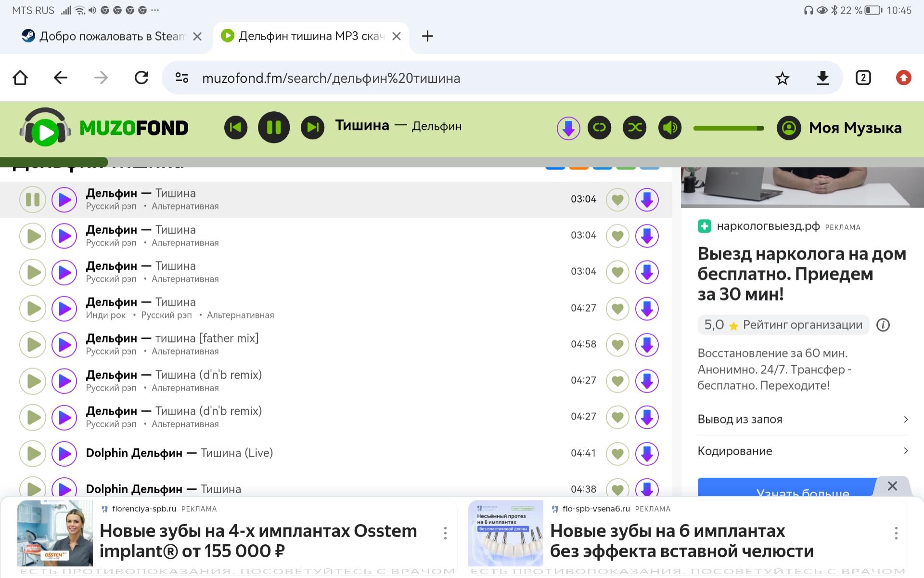Adjust the green volume slider
The width and height of the screenshot is (924, 578).
(x=729, y=128)
